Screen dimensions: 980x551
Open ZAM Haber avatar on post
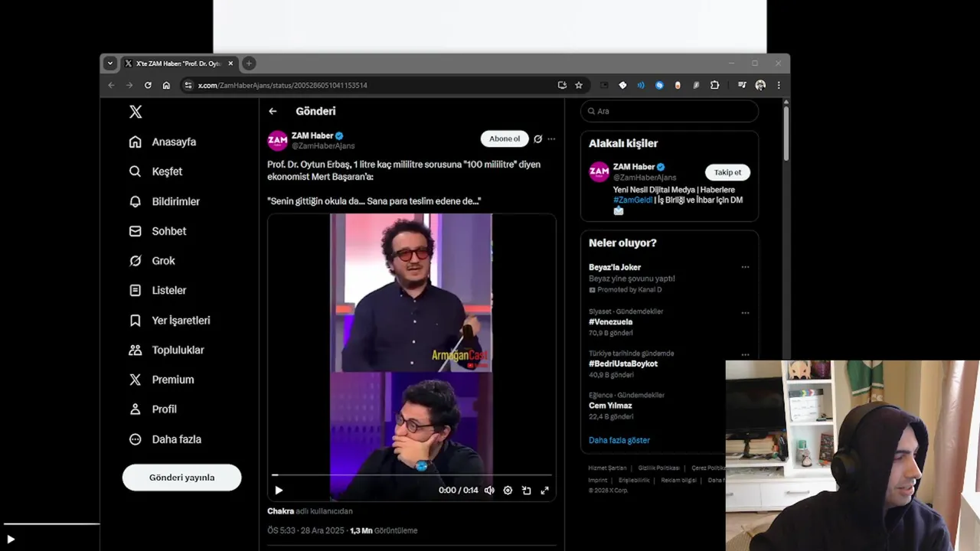[x=277, y=141]
